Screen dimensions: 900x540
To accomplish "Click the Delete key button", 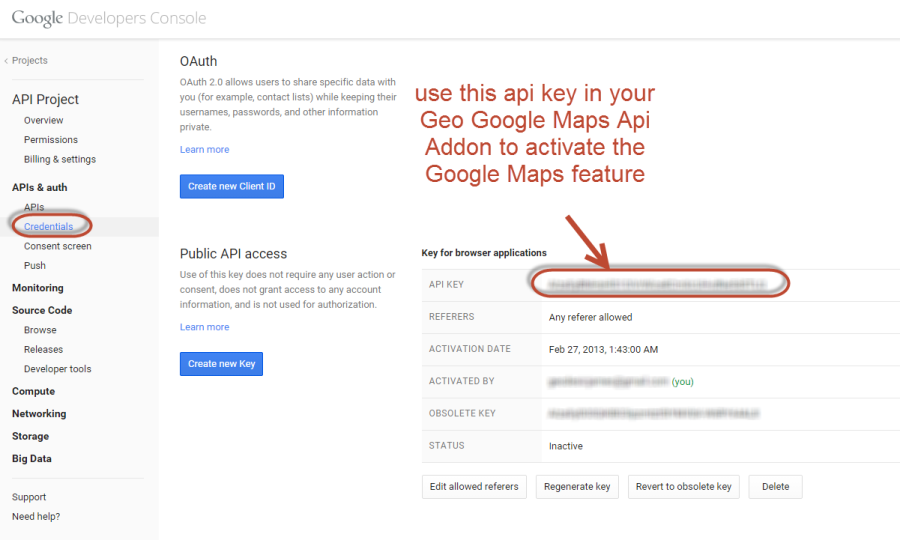I will (x=775, y=487).
